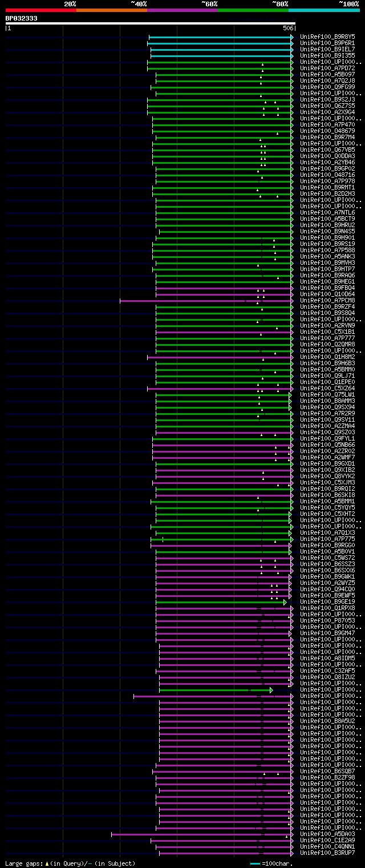Image resolution: width=365 pixels, height=868 pixels.
Task: Open hit UniRef100_A5B097
Action: pos(327,74)
